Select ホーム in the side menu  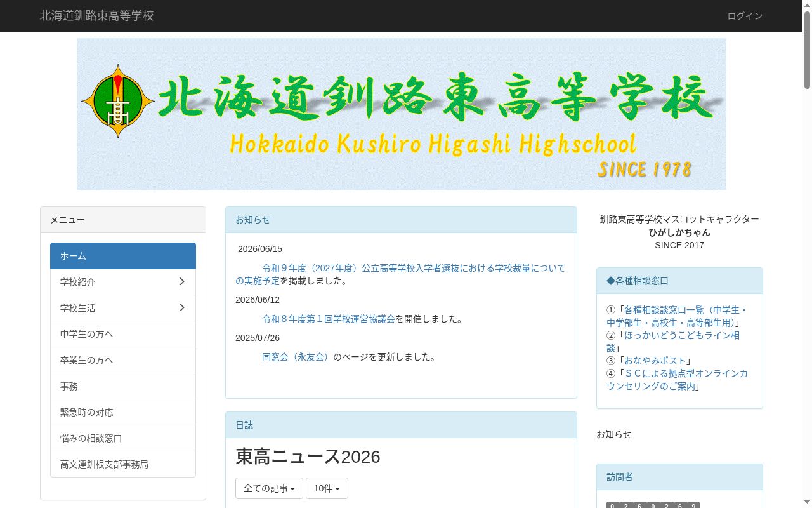tap(123, 256)
